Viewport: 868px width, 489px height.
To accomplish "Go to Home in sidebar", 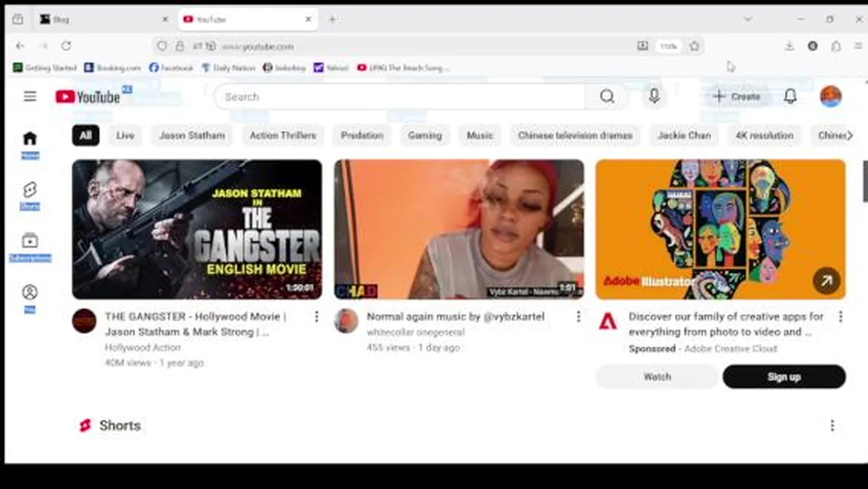I will point(30,145).
